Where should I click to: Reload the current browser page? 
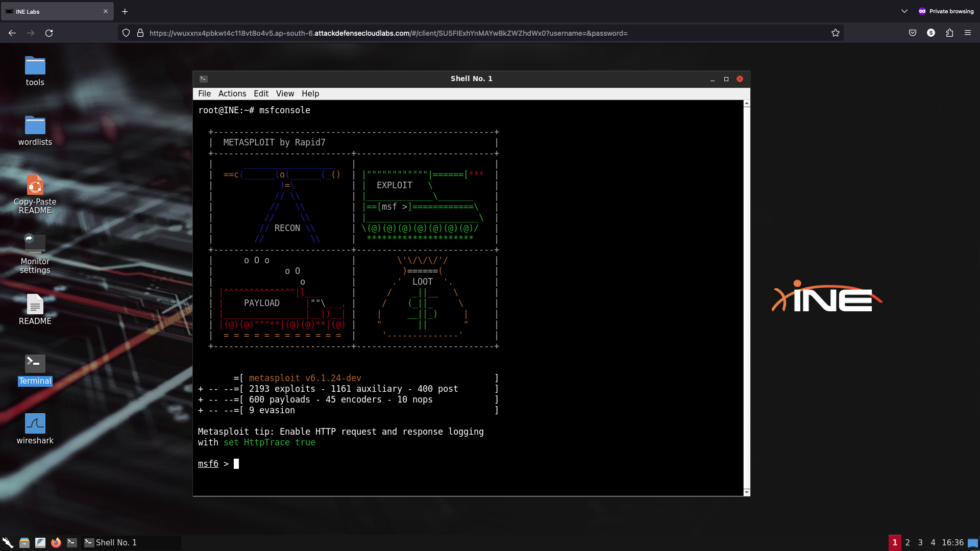(49, 33)
